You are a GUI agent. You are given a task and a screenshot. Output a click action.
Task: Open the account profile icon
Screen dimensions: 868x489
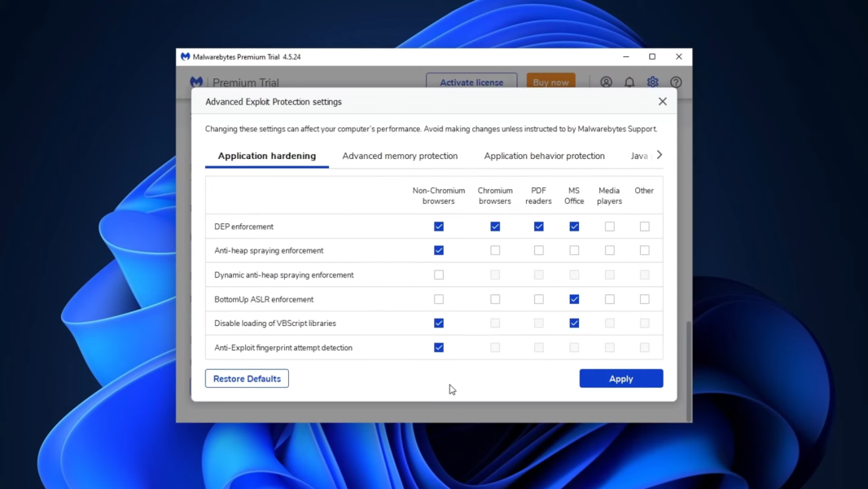606,82
